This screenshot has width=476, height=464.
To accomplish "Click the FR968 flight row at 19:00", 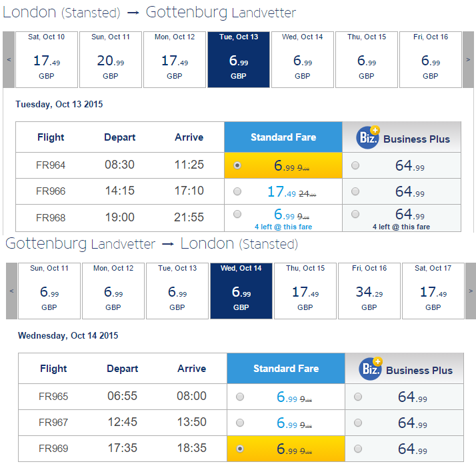I will click(x=238, y=218).
